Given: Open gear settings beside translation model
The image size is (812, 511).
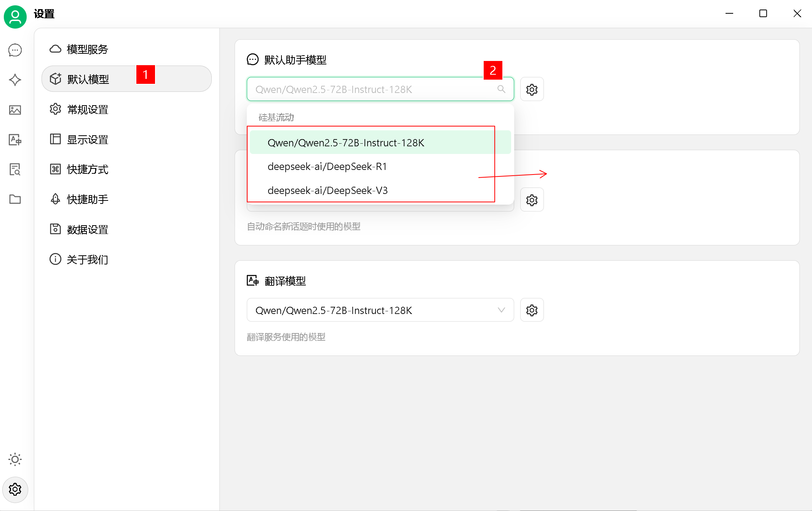Looking at the screenshot, I should click(532, 310).
